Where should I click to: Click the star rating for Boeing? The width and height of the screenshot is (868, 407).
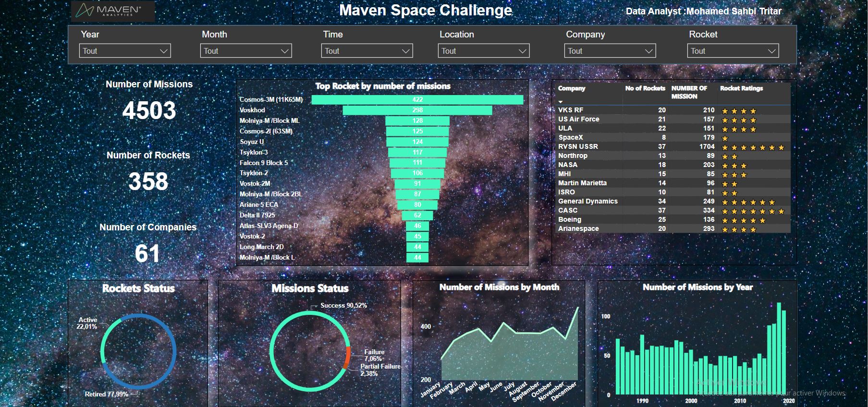(x=744, y=220)
